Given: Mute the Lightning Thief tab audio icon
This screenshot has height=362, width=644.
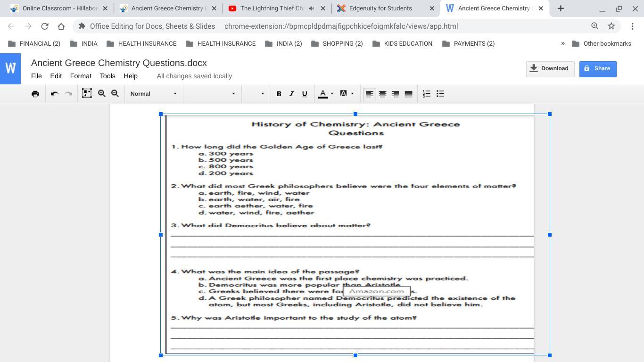Looking at the screenshot, I should [x=311, y=8].
